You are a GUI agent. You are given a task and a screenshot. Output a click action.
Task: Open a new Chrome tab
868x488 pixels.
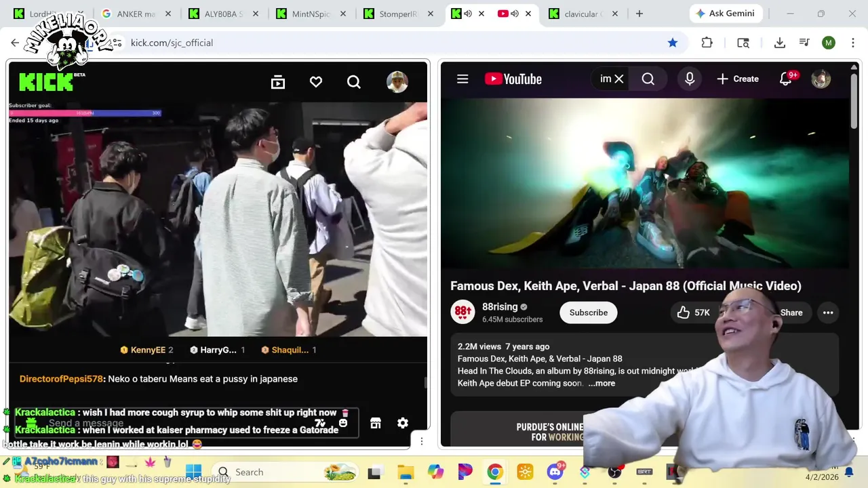(x=639, y=14)
